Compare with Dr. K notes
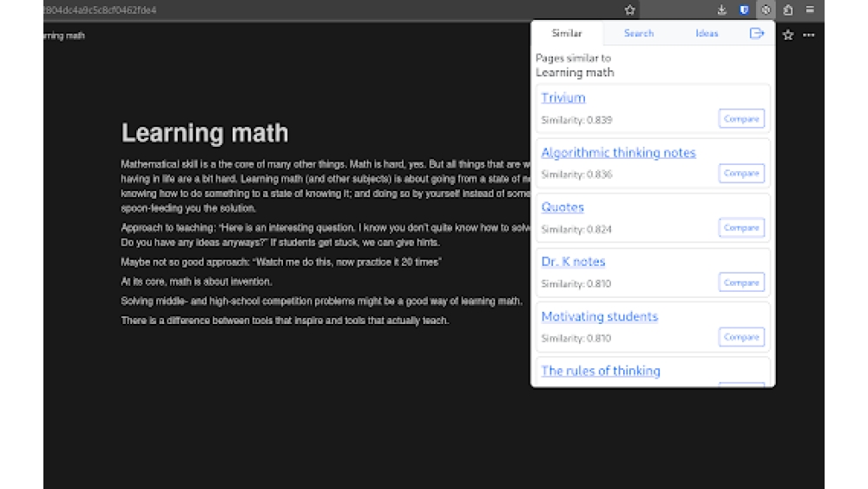Viewport: 868px width, 489px height. click(x=741, y=282)
